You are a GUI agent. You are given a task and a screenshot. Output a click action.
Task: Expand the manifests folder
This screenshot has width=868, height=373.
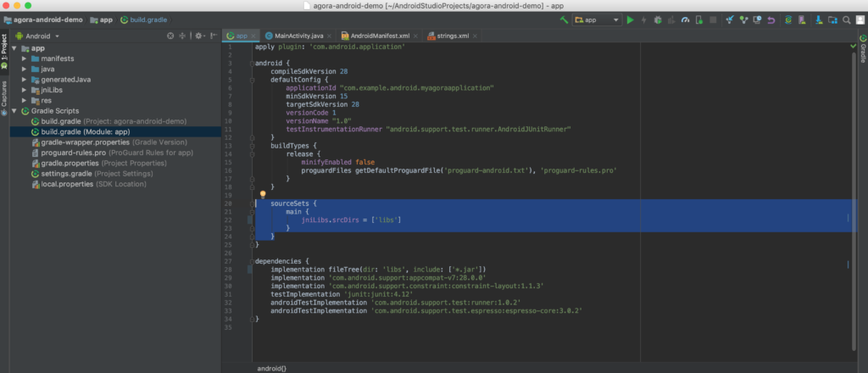24,58
